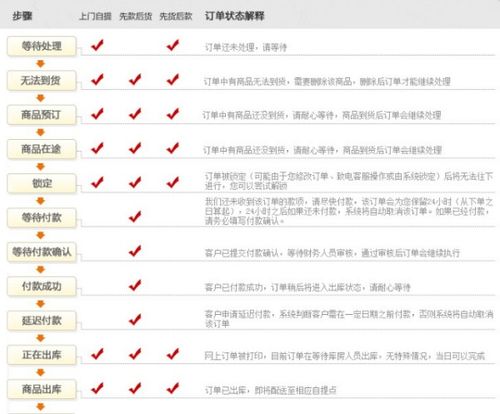
Task: Click 无法到货 checkmark under 上门自提 column
Action: click(97, 79)
